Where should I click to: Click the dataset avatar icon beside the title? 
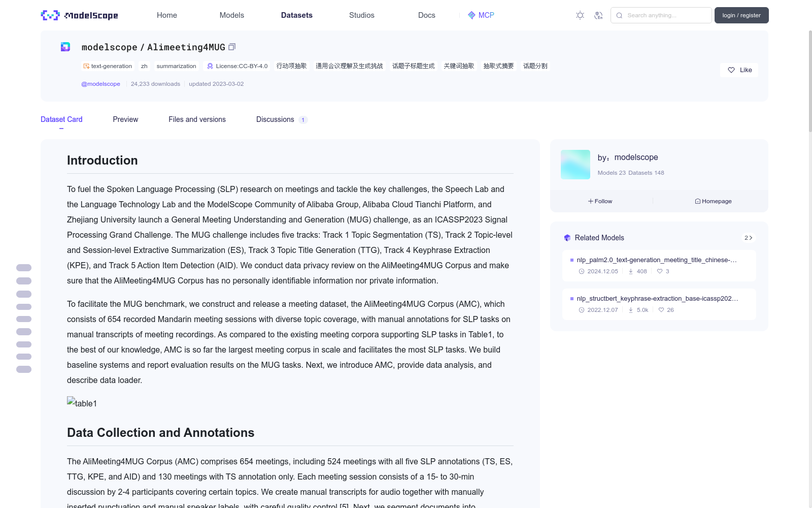pyautogui.click(x=65, y=47)
